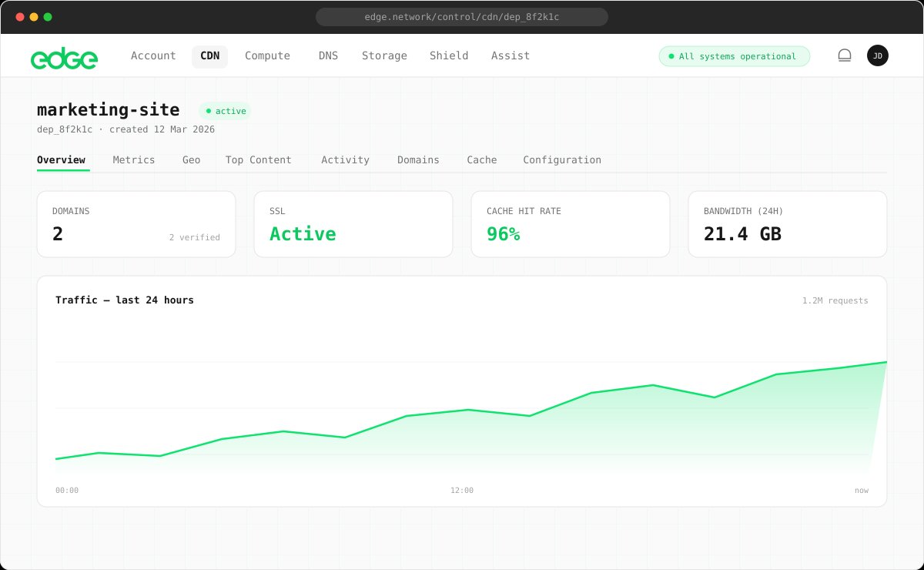The image size is (924, 570).
Task: Select the CDN navigation item
Action: pos(209,55)
